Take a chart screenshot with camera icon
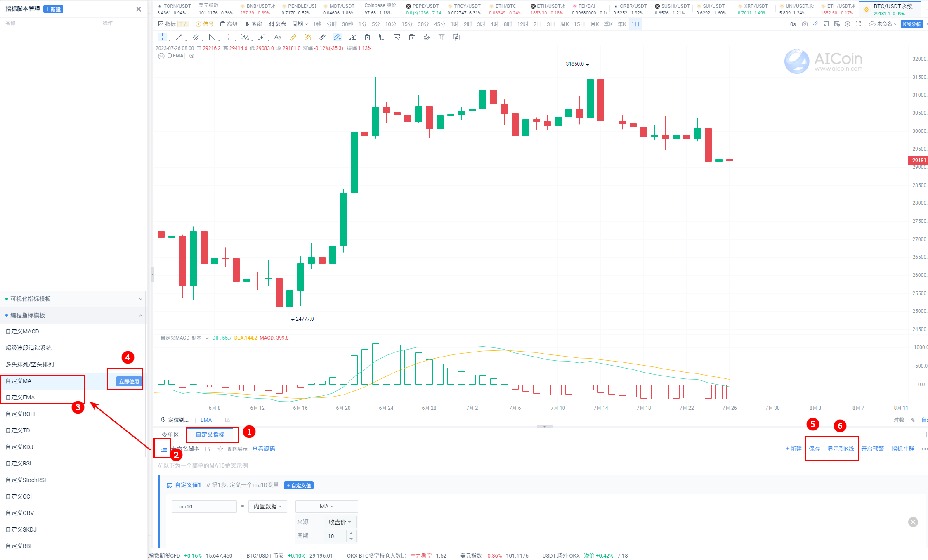Image resolution: width=928 pixels, height=560 pixels. click(x=805, y=24)
